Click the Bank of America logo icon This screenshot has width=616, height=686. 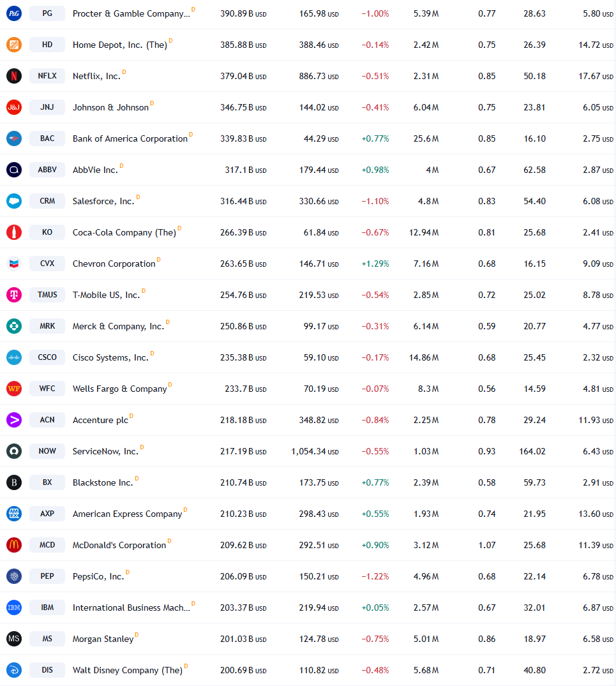tap(14, 138)
